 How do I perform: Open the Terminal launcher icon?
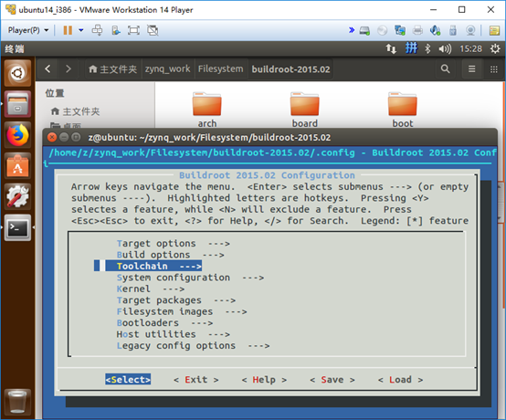[x=17, y=227]
